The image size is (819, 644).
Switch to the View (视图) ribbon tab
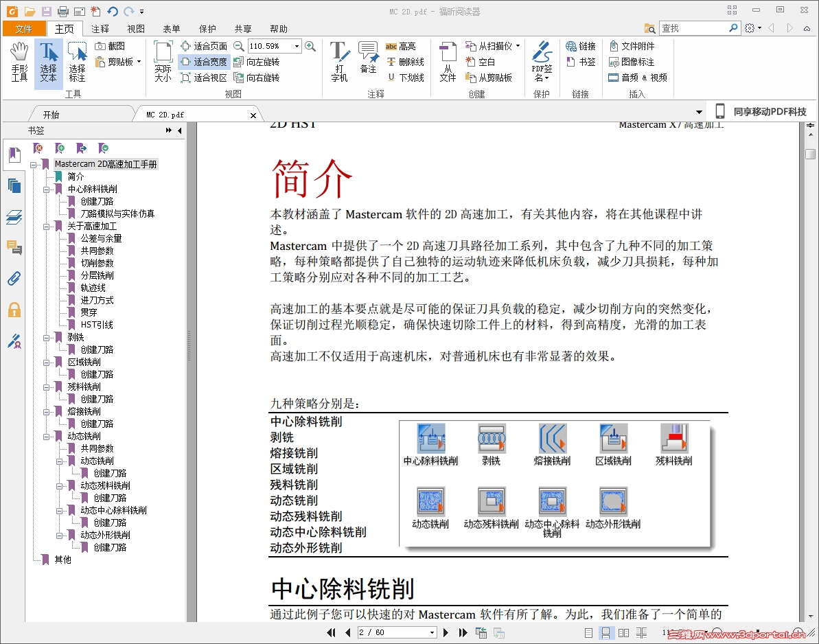pyautogui.click(x=136, y=29)
